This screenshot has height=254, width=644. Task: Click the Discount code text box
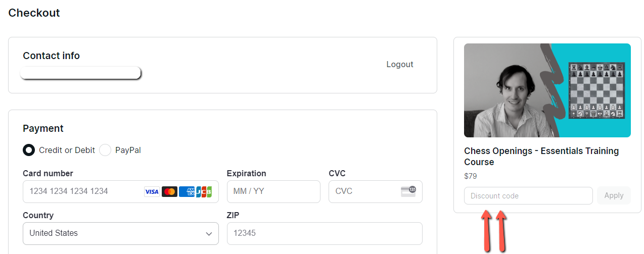coord(528,196)
